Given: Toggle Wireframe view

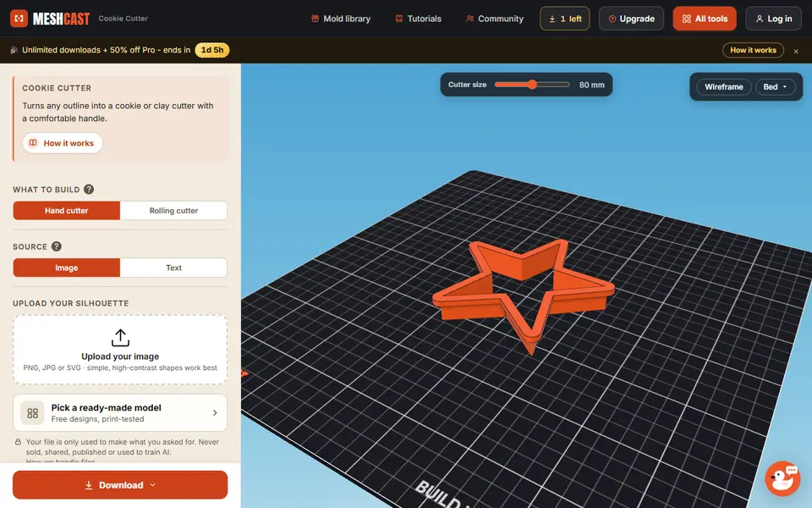Looking at the screenshot, I should pyautogui.click(x=723, y=86).
